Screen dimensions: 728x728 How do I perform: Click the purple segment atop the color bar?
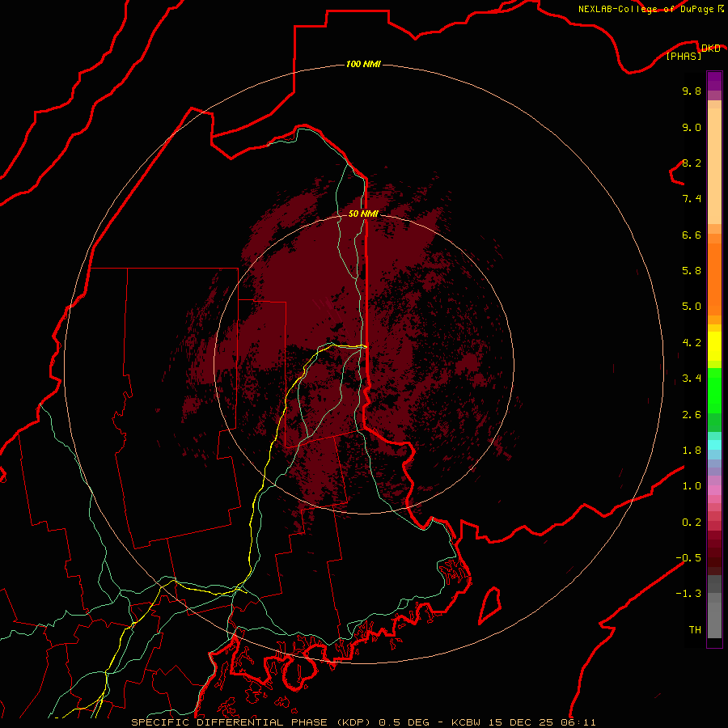coord(714,81)
